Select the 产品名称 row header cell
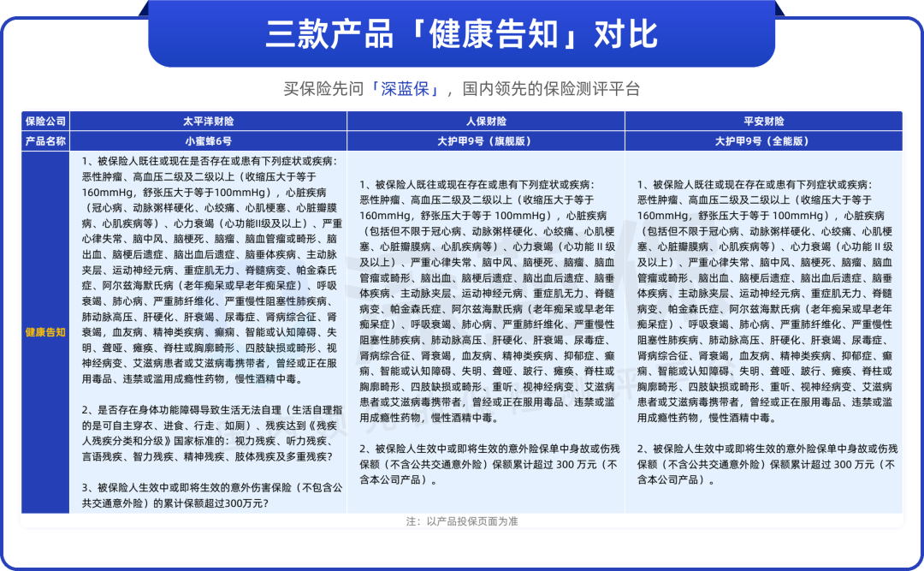This screenshot has width=924, height=571. point(45,141)
